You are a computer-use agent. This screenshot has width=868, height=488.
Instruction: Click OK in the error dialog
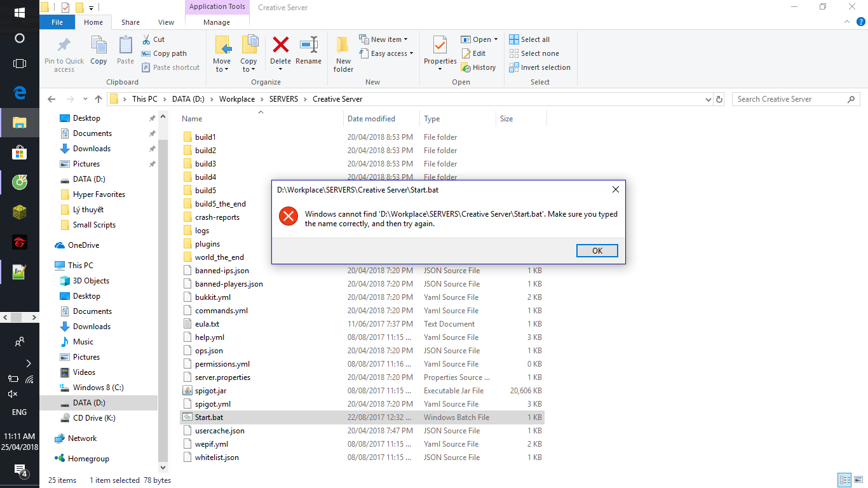[597, 250]
